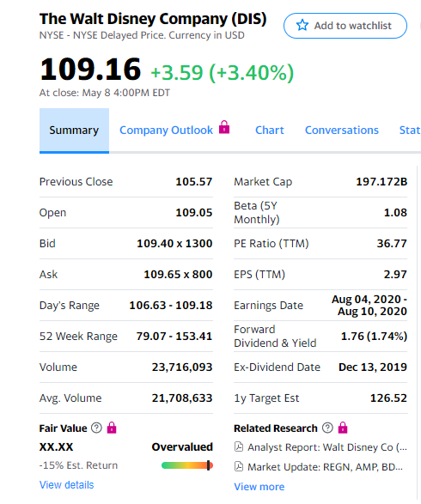Click the Overvalued label
The height and width of the screenshot is (504, 421).
click(x=182, y=446)
